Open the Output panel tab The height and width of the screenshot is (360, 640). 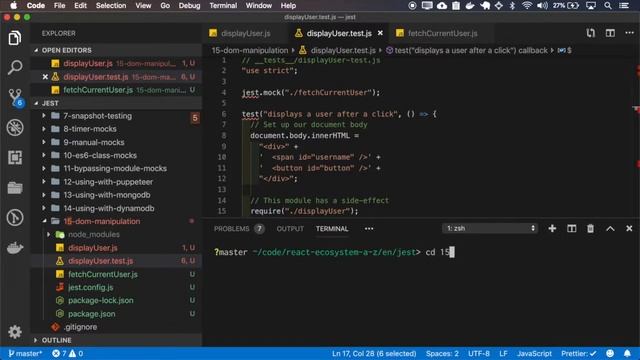pos(290,229)
